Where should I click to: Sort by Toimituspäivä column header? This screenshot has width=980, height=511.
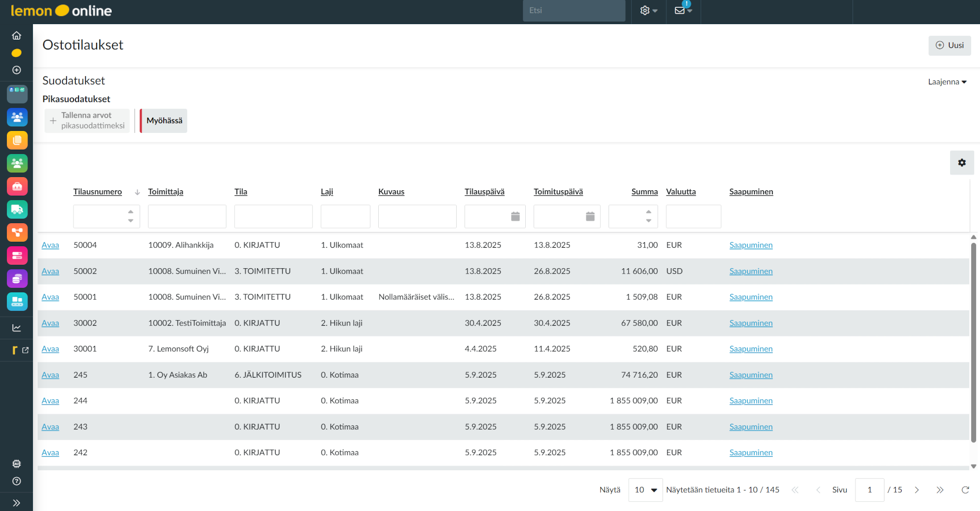point(558,192)
